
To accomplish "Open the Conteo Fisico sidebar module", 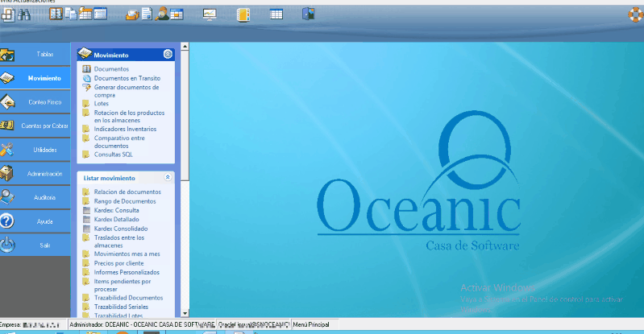I will (x=35, y=102).
